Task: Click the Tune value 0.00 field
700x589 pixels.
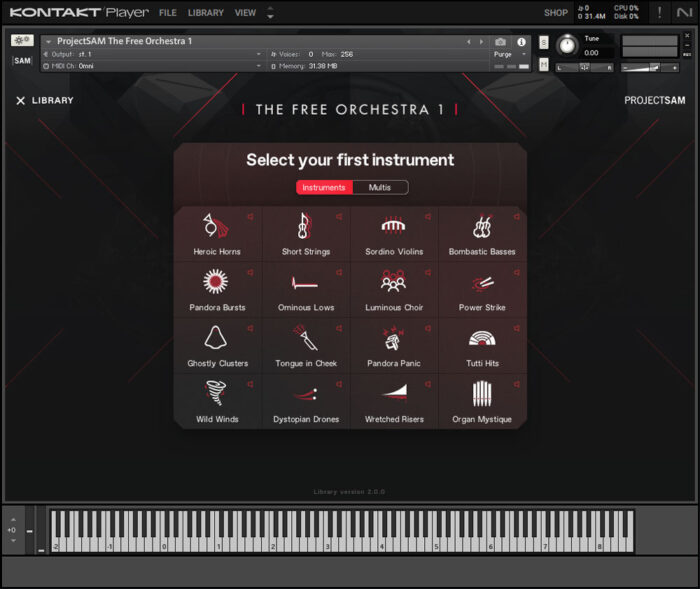Action: coord(592,53)
